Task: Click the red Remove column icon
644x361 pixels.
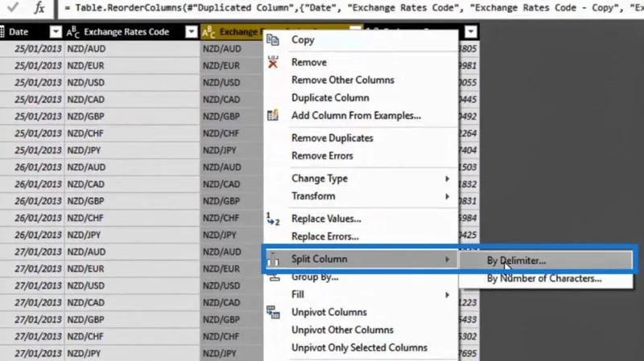Action: click(x=273, y=63)
